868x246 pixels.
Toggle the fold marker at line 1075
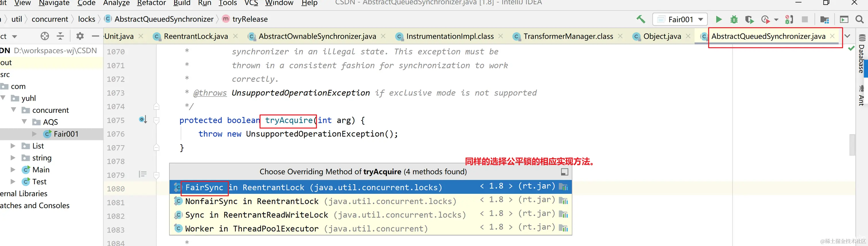tap(156, 120)
